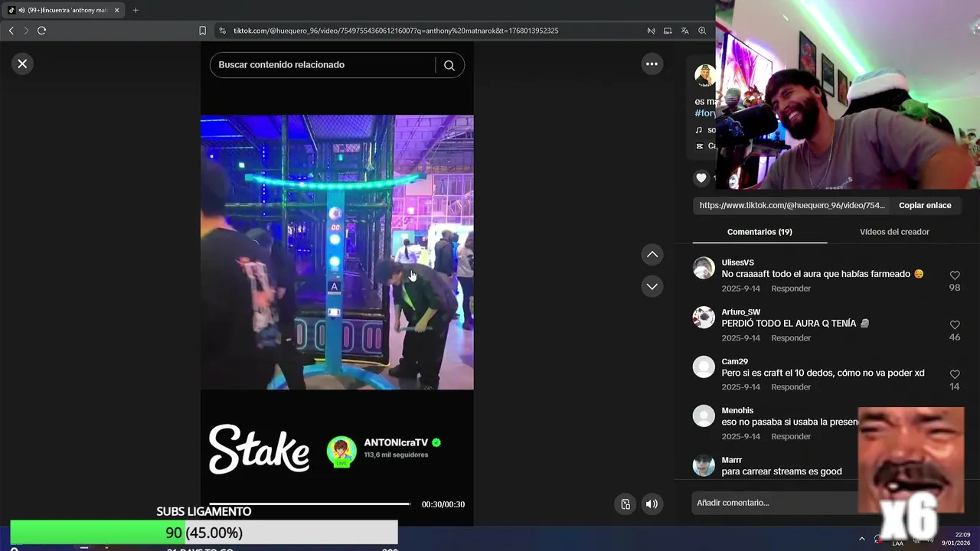Open Menohis username link

click(737, 411)
